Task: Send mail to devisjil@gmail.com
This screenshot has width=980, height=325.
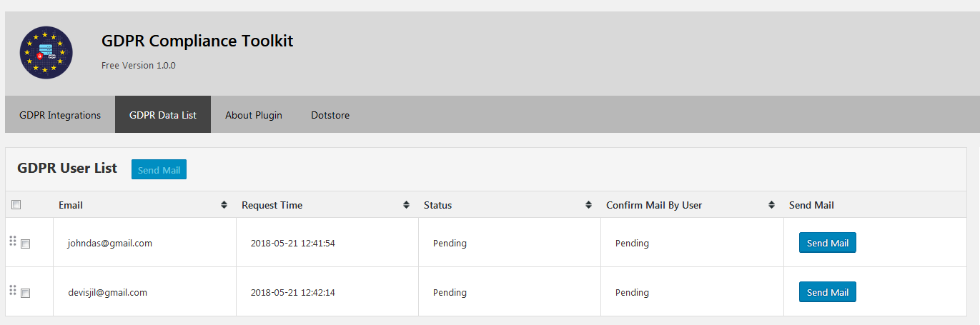Action: 828,292
